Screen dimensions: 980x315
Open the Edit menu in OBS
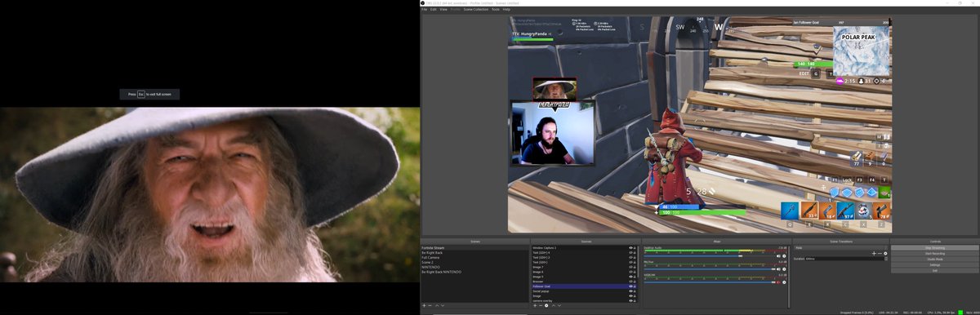[433, 9]
